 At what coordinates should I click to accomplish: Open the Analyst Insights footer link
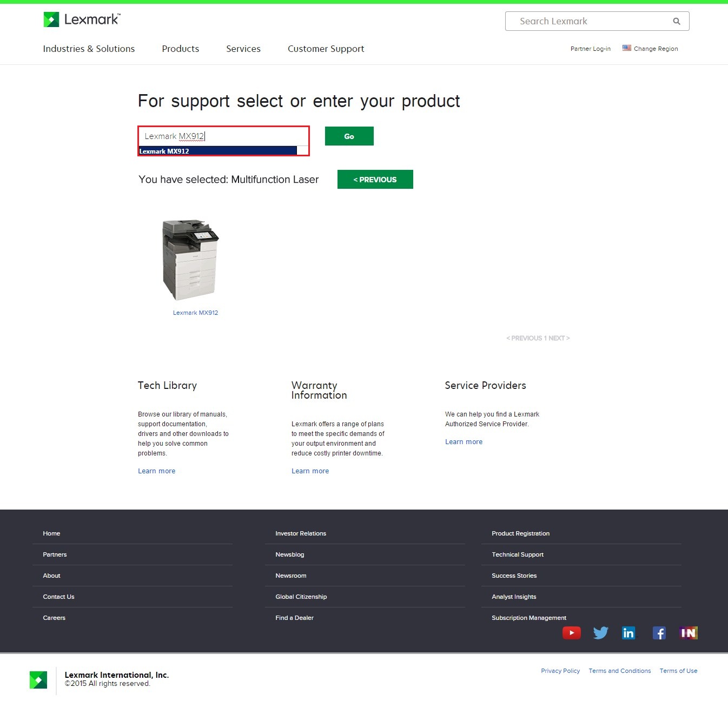pyautogui.click(x=514, y=597)
